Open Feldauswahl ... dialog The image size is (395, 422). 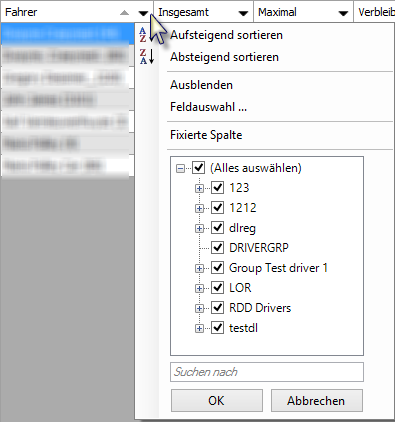point(208,107)
